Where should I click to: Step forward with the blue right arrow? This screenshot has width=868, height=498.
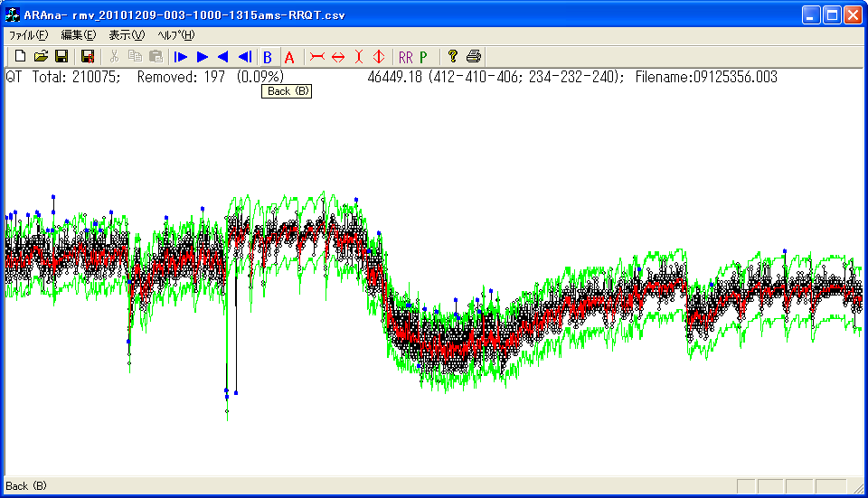[203, 57]
